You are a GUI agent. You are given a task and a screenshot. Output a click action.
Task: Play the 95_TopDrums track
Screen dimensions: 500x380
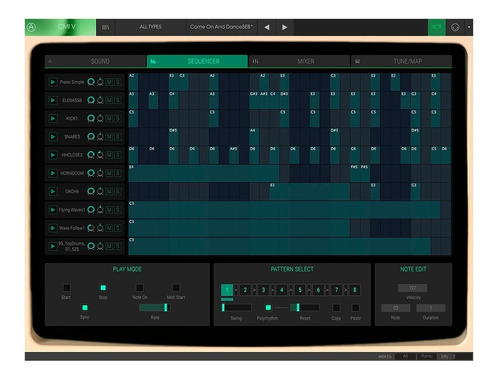53,246
